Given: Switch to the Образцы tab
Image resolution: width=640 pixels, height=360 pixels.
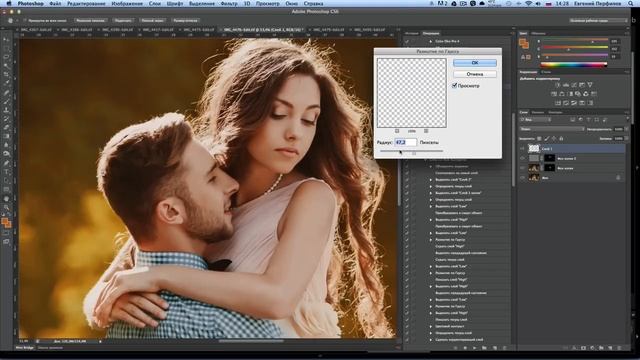Looking at the screenshot, I should tap(538, 33).
